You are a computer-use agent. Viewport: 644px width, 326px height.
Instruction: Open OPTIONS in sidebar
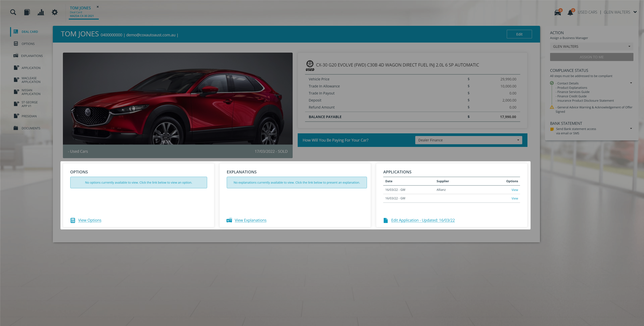pos(28,44)
